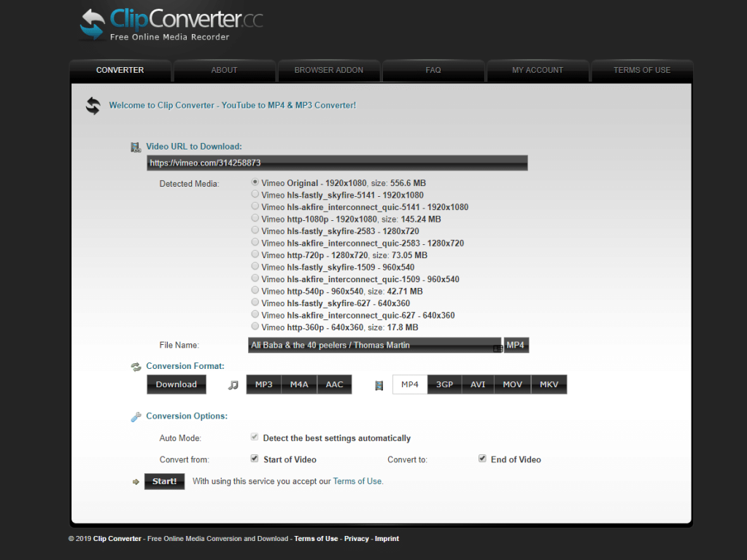Viewport: 747px width, 560px height.
Task: Select hls-akfire_interconnect_quic-627 option
Action: (x=255, y=314)
